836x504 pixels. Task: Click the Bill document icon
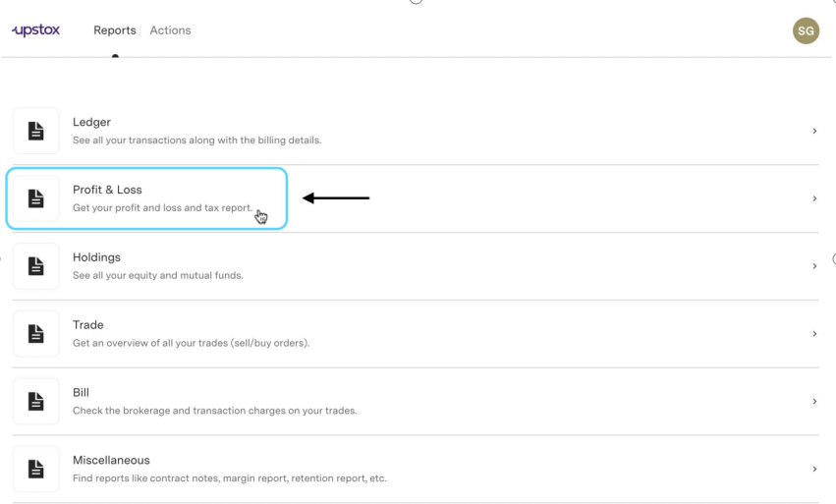point(35,401)
